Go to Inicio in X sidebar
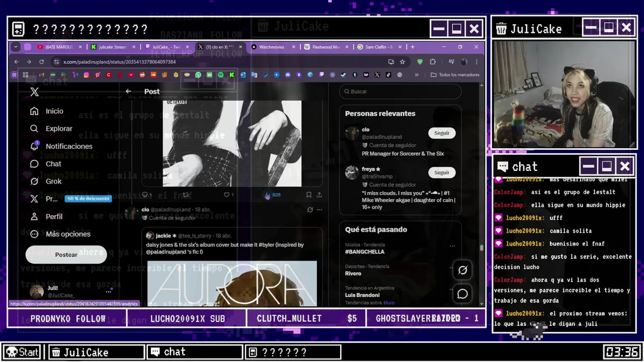The height and width of the screenshot is (362, 644). (x=47, y=111)
